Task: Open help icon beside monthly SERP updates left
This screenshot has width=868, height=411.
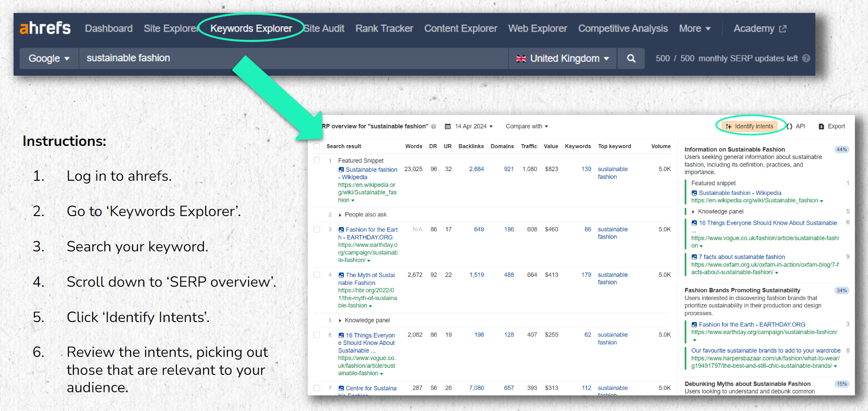Action: point(806,58)
